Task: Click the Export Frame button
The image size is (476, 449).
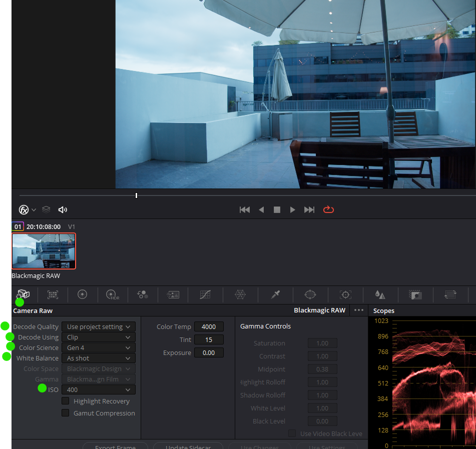Action: pos(115,446)
